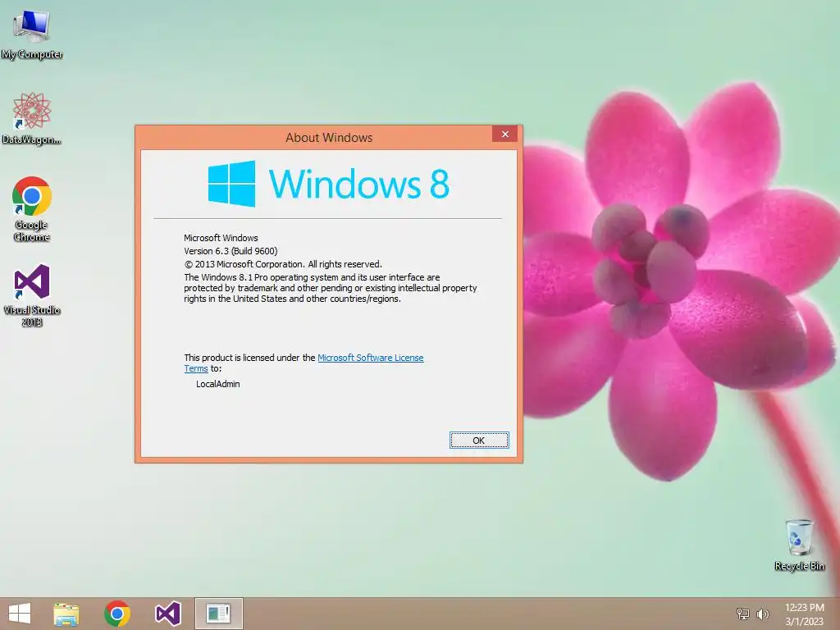Open the Windows Start button
Screen dimensions: 840x630
(20, 614)
